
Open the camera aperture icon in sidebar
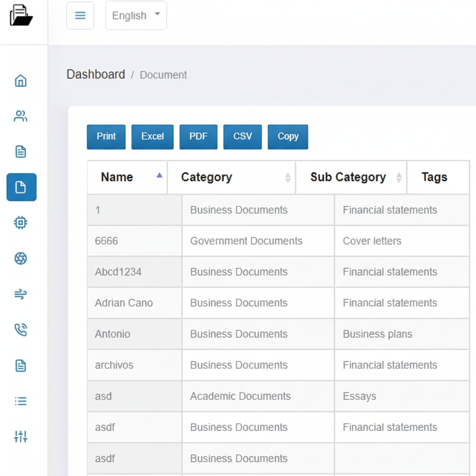[21, 258]
